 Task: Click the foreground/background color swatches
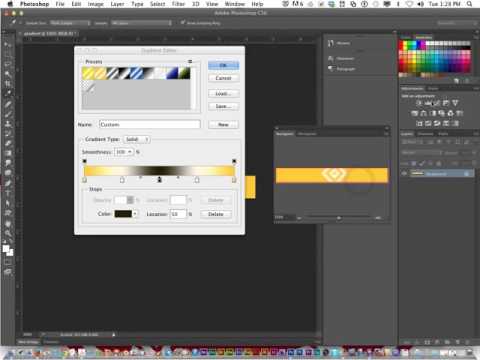[x=8, y=250]
